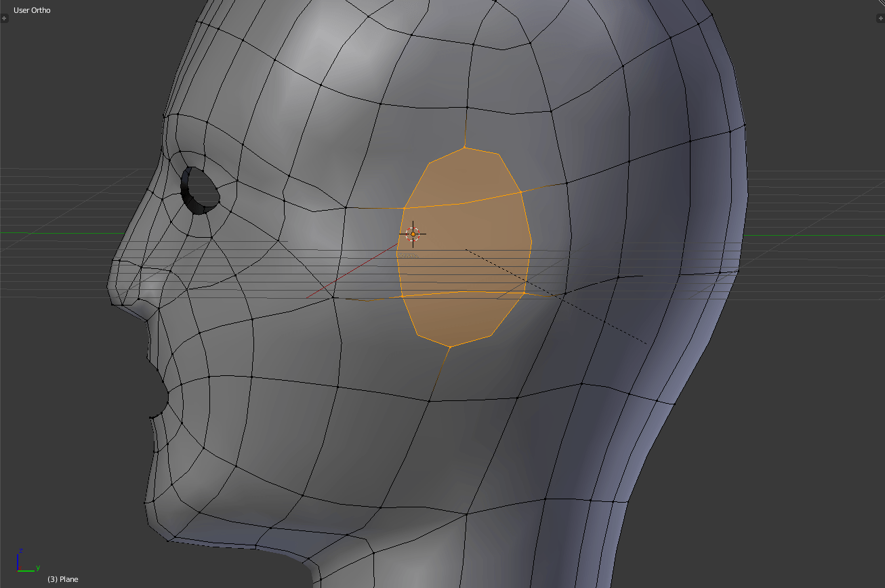Click the User Ortho view label
Image resolution: width=885 pixels, height=588 pixels.
[x=32, y=10]
